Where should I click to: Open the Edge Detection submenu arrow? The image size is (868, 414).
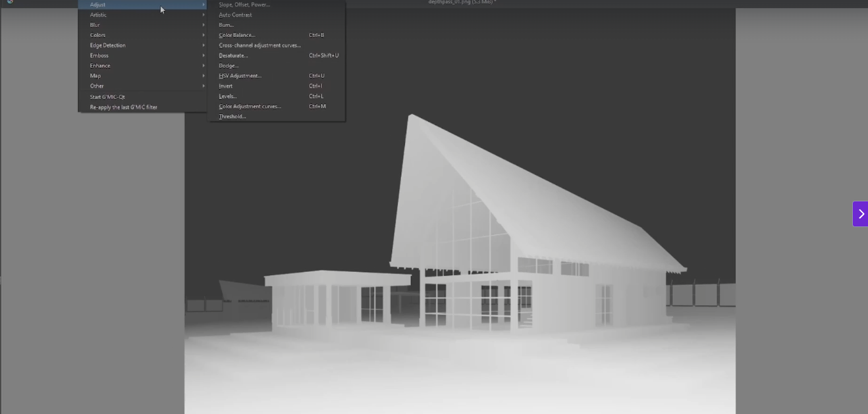click(203, 45)
